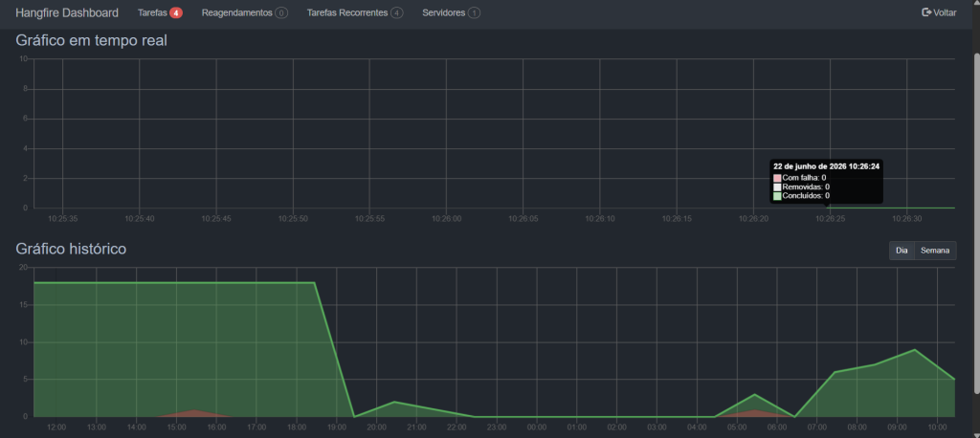Click the Voltar exit arrow icon

coord(926,12)
